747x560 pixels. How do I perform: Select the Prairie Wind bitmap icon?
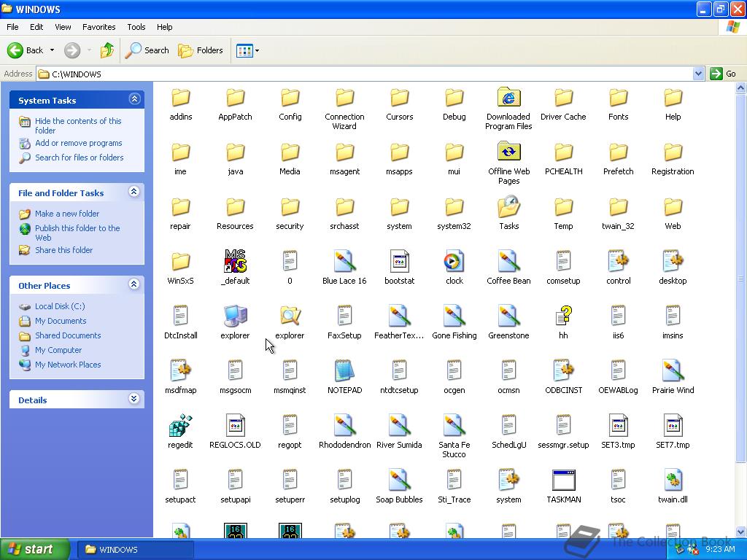click(x=673, y=370)
